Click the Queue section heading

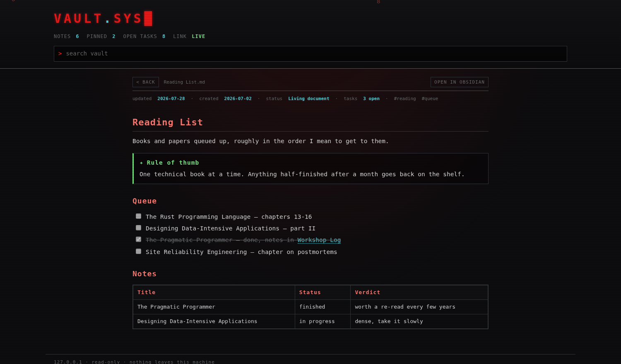pos(144,201)
